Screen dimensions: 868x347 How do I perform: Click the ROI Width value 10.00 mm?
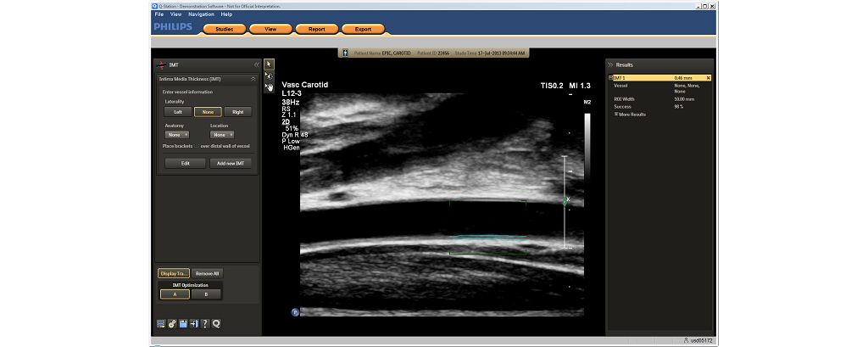point(684,99)
